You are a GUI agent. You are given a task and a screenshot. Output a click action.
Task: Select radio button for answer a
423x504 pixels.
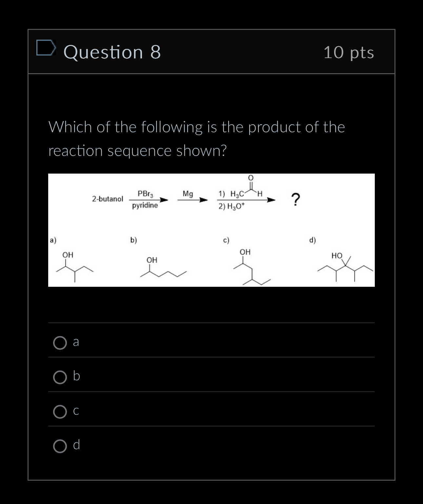pos(60,343)
